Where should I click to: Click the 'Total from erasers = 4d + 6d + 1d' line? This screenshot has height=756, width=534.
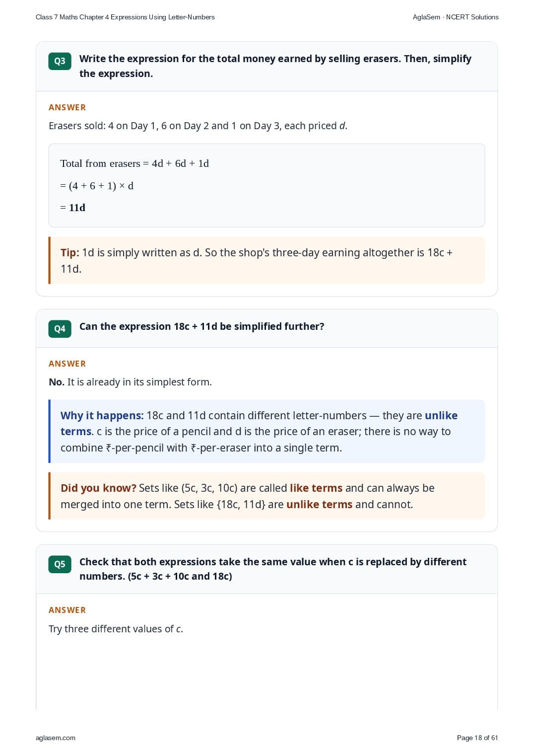click(134, 163)
